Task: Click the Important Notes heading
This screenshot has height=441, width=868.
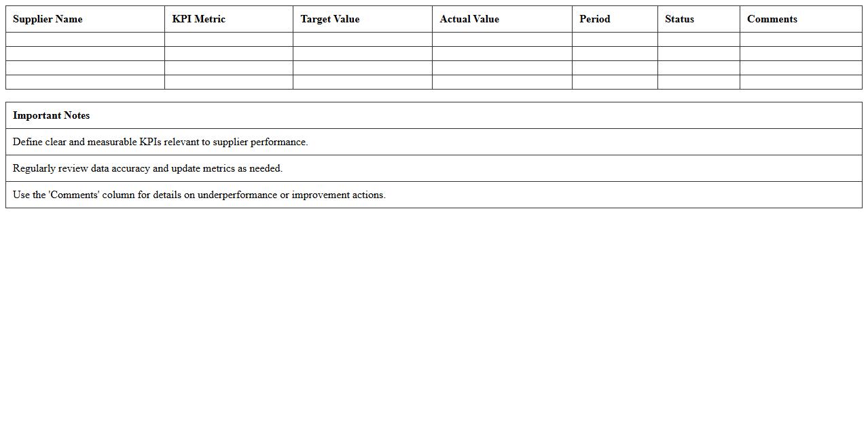Action: click(x=52, y=115)
